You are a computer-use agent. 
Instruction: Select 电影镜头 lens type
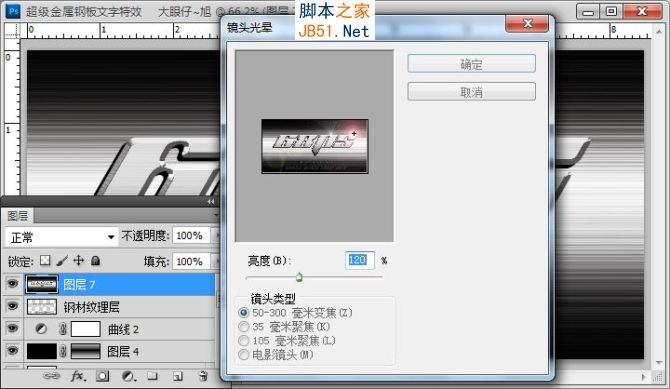(x=244, y=354)
